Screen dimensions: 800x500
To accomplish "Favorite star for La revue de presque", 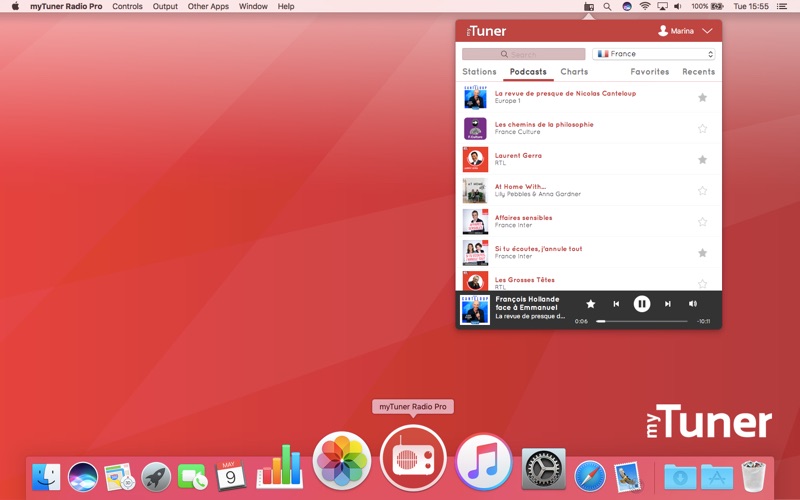I will point(703,97).
